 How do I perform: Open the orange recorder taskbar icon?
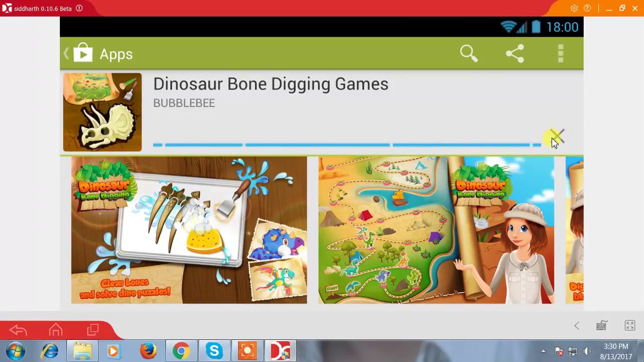247,351
